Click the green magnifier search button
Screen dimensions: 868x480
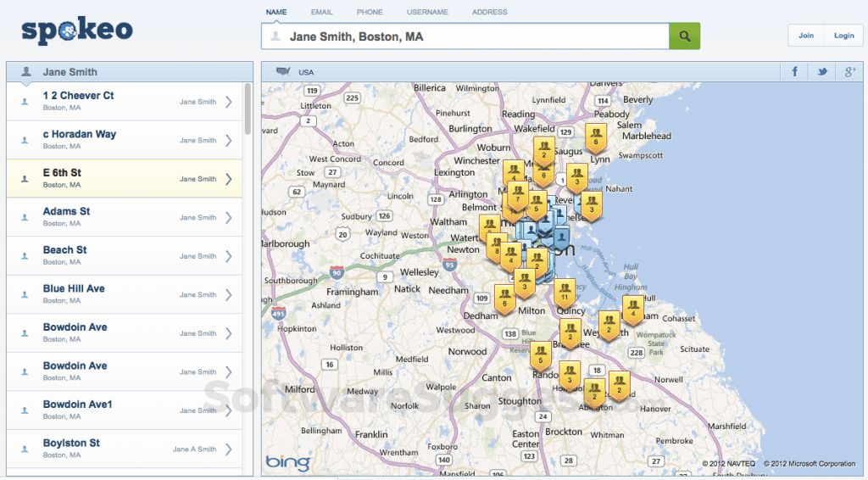pyautogui.click(x=684, y=36)
